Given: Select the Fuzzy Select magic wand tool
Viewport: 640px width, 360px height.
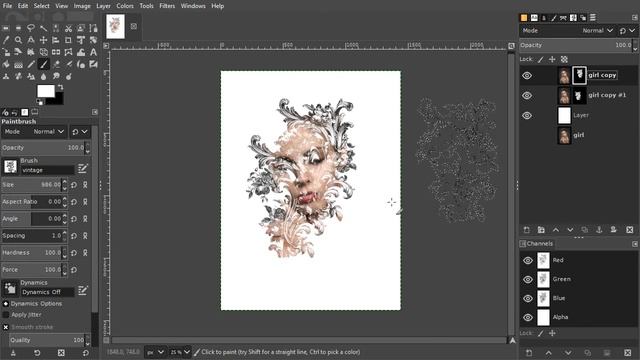Looking at the screenshot, I should [x=43, y=28].
